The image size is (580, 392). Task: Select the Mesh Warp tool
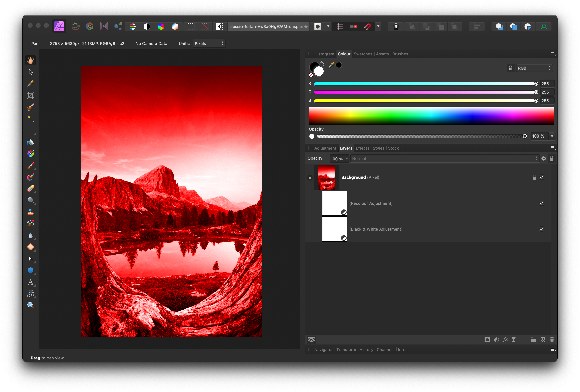tap(30, 294)
